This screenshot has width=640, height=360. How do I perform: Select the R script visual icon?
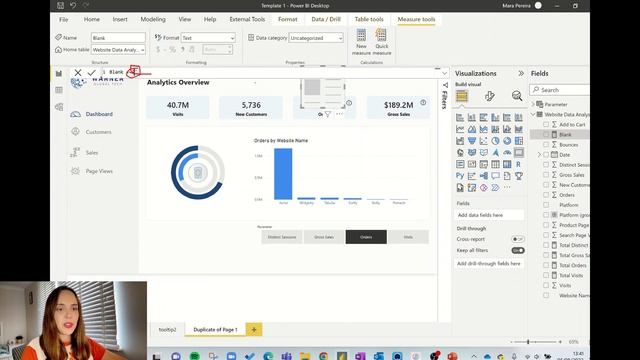[518, 164]
